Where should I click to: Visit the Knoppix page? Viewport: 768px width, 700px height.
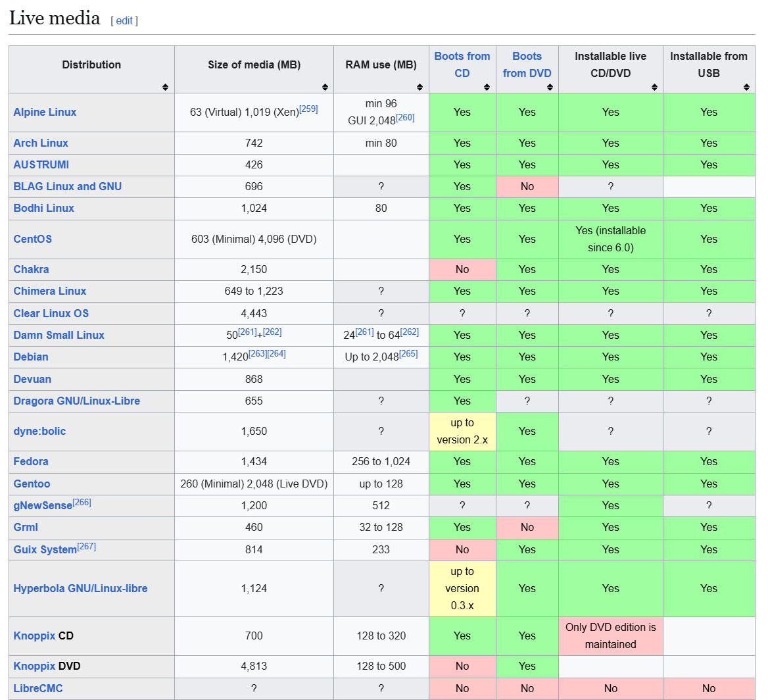pyautogui.click(x=34, y=636)
